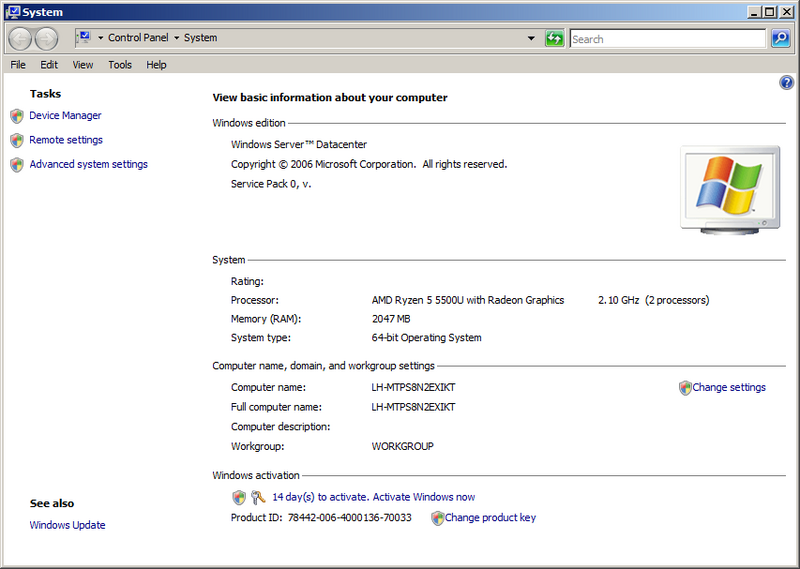This screenshot has height=569, width=800.
Task: Open Windows Update under See also
Action: (x=67, y=525)
